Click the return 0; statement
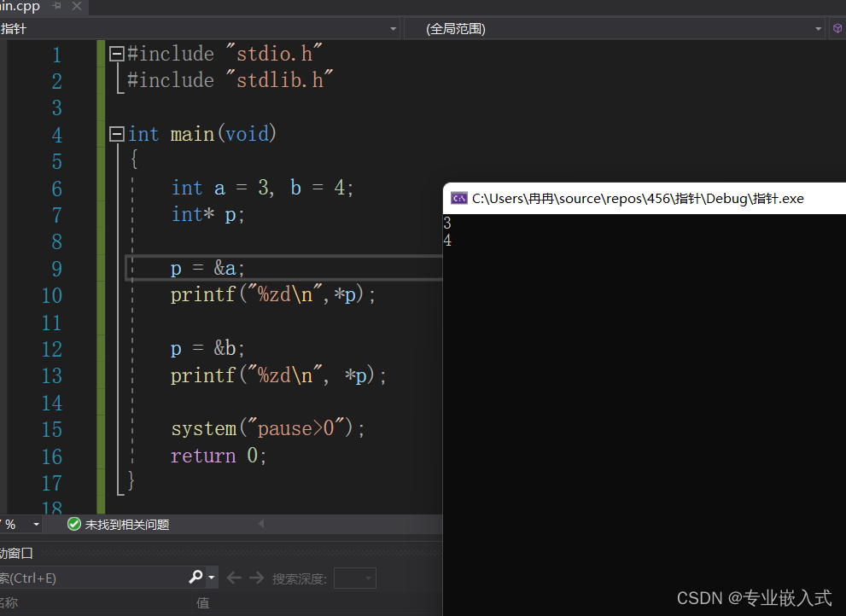This screenshot has height=616, width=846. [x=219, y=456]
